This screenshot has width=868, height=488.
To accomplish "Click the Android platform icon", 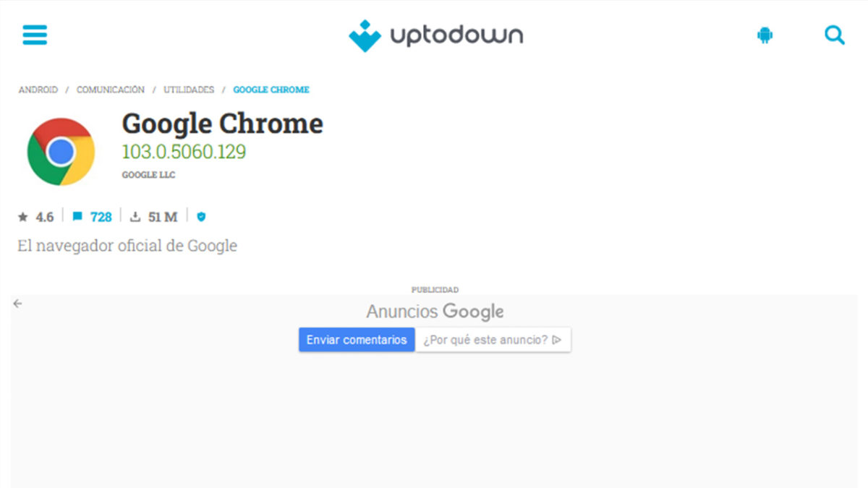I will pyautogui.click(x=765, y=35).
